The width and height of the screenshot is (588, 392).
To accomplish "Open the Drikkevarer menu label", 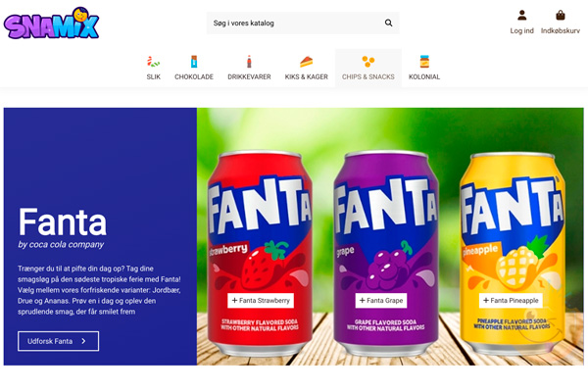I will tap(250, 76).
